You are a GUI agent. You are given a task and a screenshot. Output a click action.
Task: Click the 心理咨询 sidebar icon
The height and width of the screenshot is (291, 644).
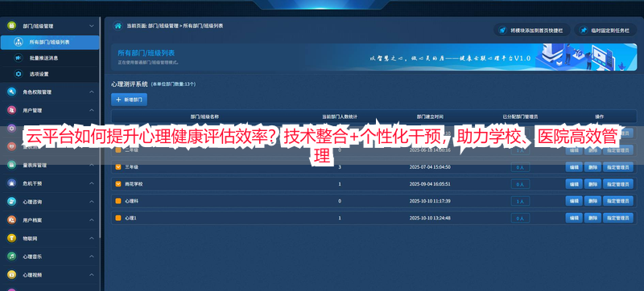click(x=11, y=202)
